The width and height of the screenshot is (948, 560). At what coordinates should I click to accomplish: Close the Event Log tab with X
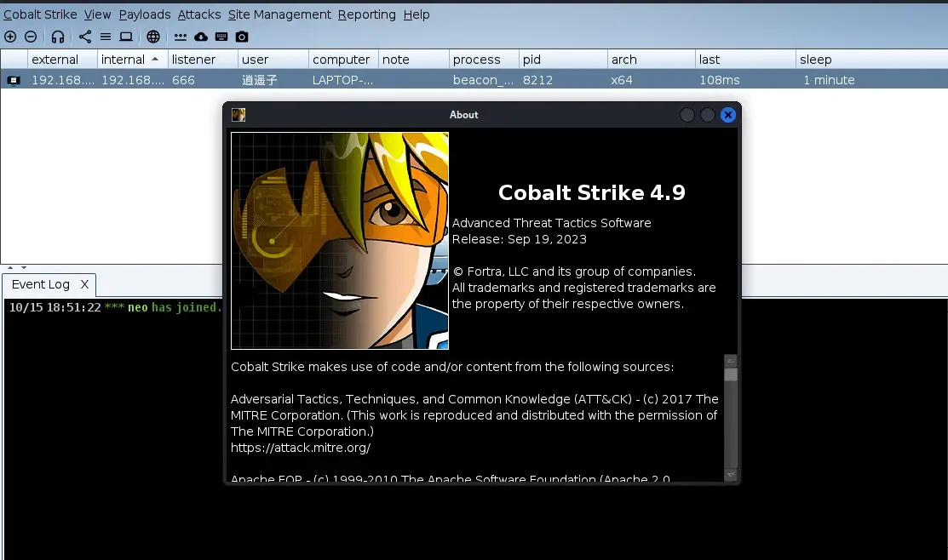[x=84, y=284]
